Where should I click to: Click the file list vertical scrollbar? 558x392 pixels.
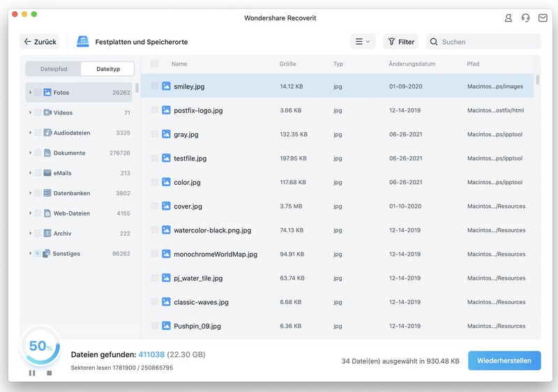coord(537,80)
